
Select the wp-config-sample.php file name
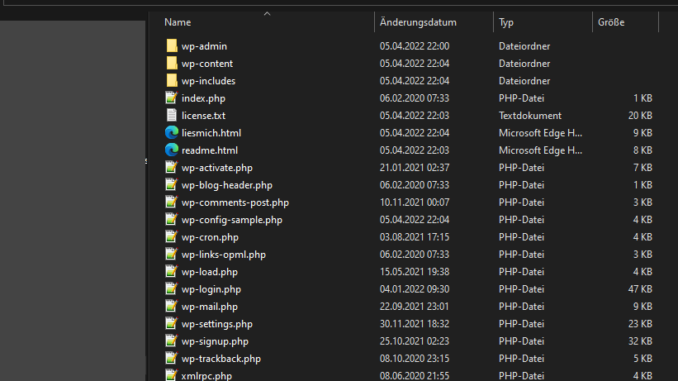click(232, 220)
